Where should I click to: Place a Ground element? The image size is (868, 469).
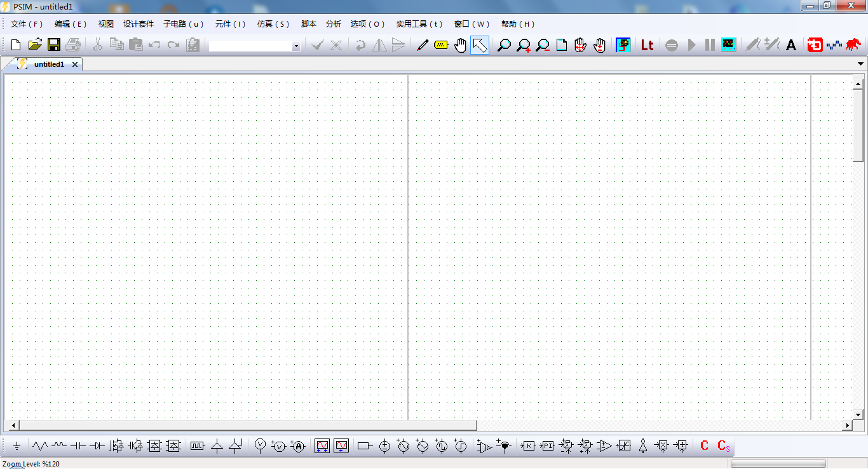(x=17, y=446)
